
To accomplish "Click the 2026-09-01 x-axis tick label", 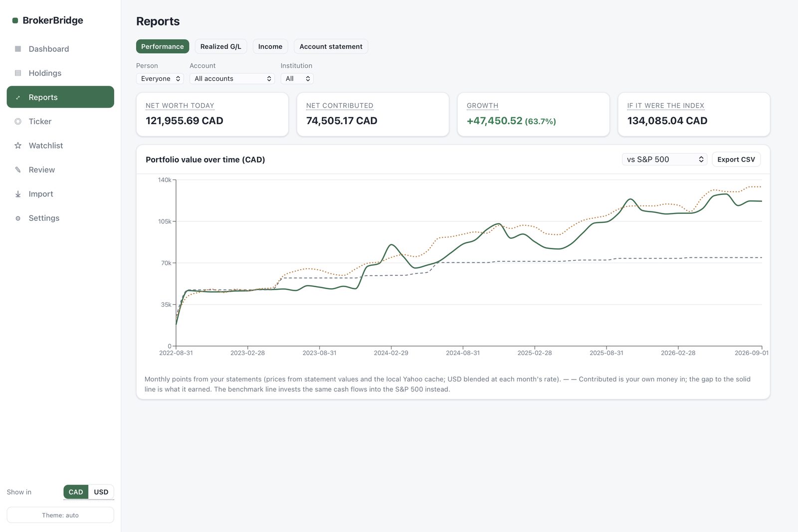I will coord(752,353).
